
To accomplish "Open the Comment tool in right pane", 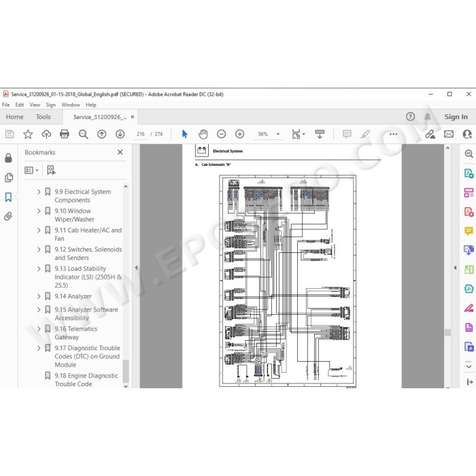I will click(469, 231).
